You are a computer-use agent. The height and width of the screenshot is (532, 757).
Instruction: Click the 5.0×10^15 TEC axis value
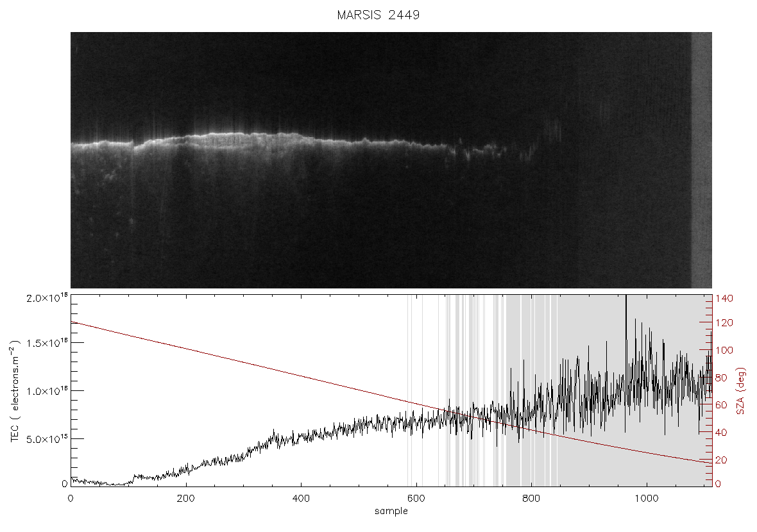[x=47, y=438]
